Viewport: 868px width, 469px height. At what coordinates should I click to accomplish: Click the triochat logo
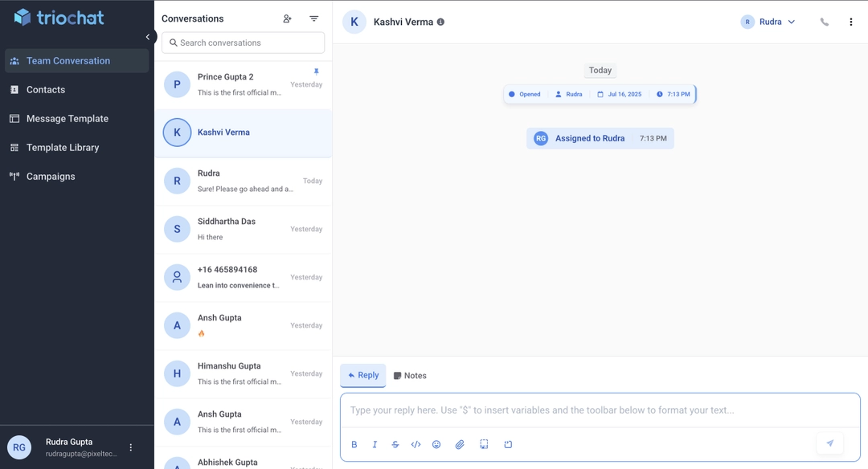[x=59, y=17]
